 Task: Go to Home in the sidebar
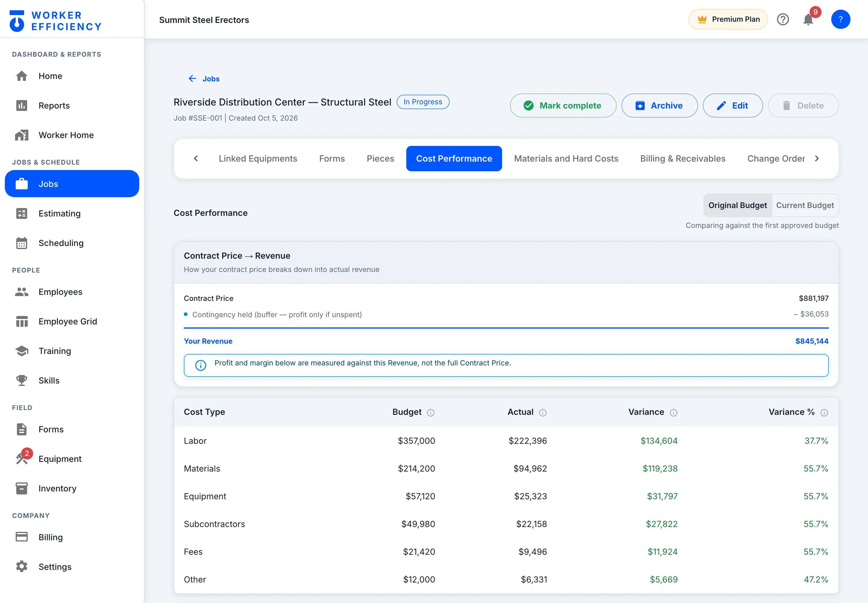coord(72,76)
